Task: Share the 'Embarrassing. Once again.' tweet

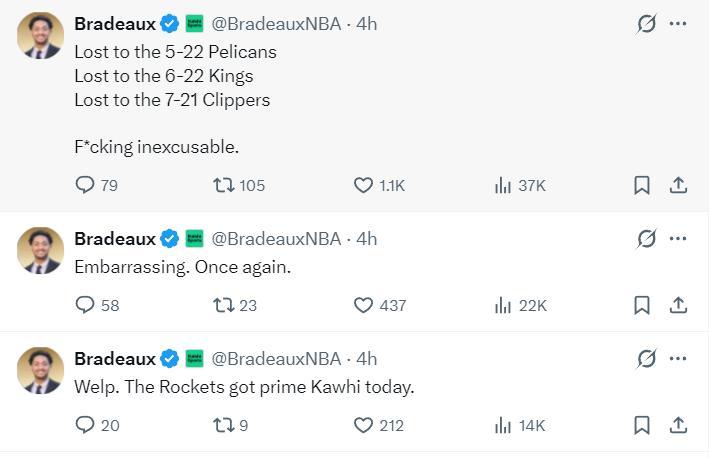Action: pos(678,305)
